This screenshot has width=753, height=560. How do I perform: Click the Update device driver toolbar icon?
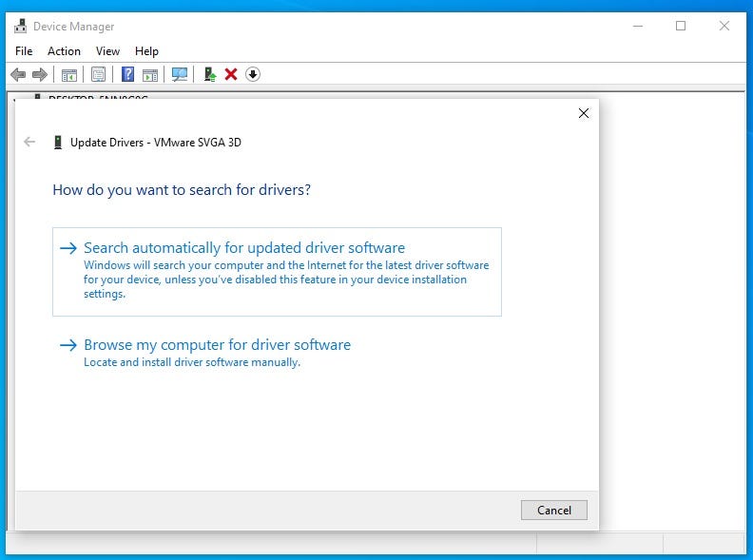(210, 74)
